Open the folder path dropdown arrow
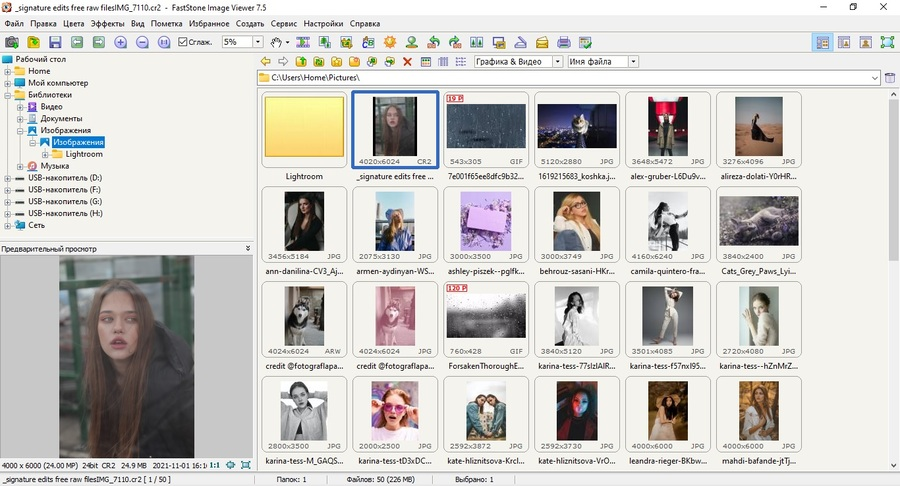This screenshot has height=486, width=900. 875,77
